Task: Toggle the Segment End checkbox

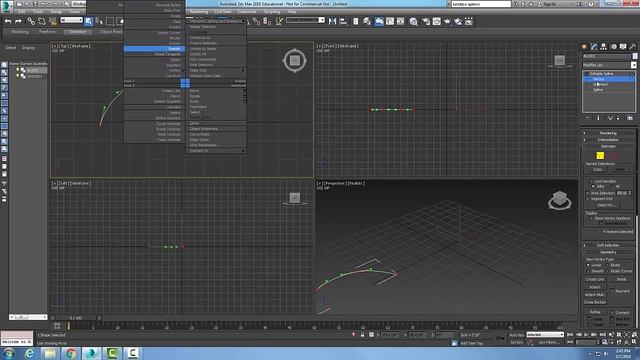Action: click(588, 199)
